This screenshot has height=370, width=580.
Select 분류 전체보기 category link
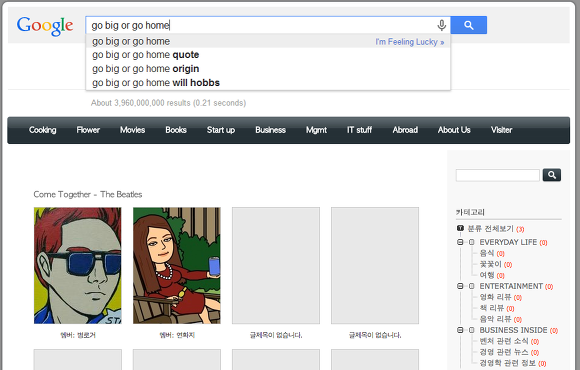tap(491, 229)
